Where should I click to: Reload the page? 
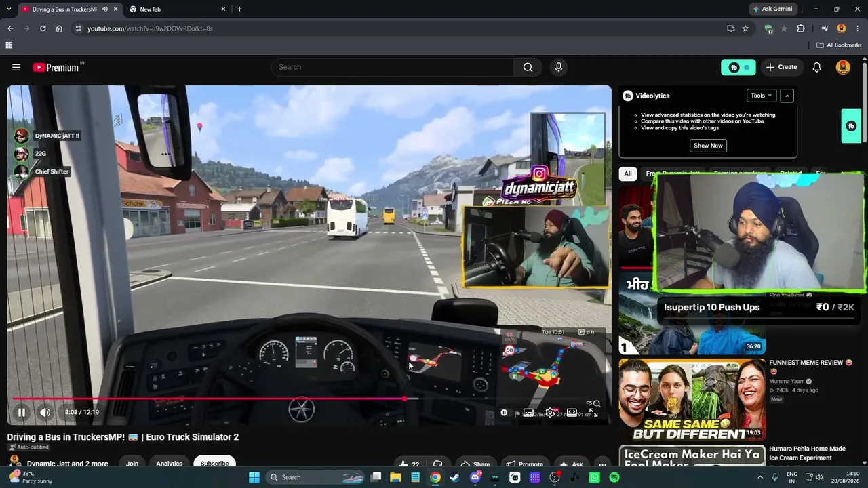click(x=43, y=28)
